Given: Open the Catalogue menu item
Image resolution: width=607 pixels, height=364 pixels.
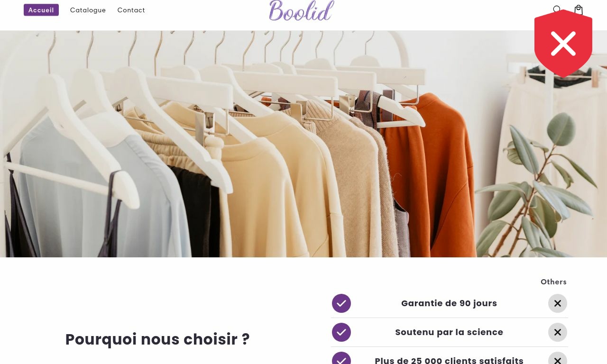Looking at the screenshot, I should 88,10.
